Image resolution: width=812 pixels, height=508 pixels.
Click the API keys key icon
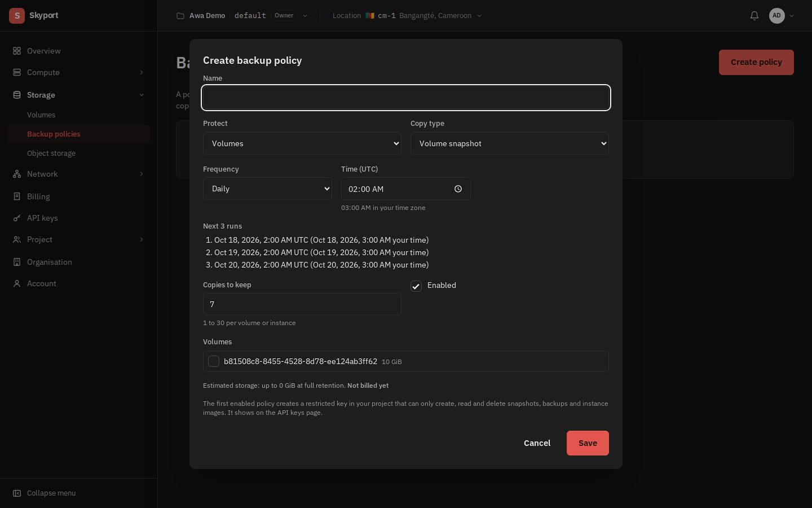tap(17, 218)
